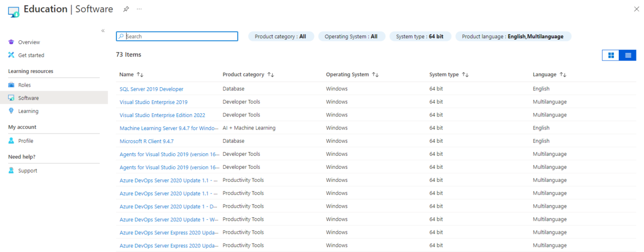Open Roles in Learning resources
Viewport: 644px width, 252px height.
click(24, 85)
